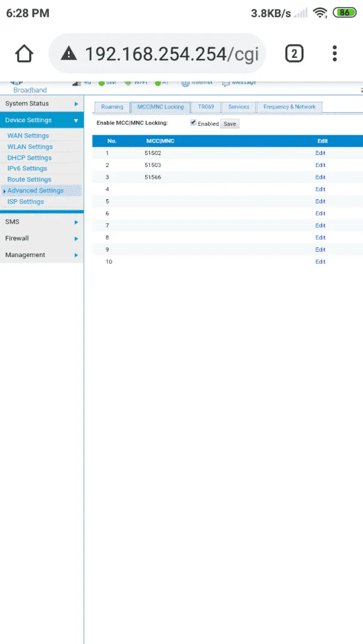Tap the browser home icon
Image resolution: width=363 pixels, height=644 pixels.
tap(24, 54)
